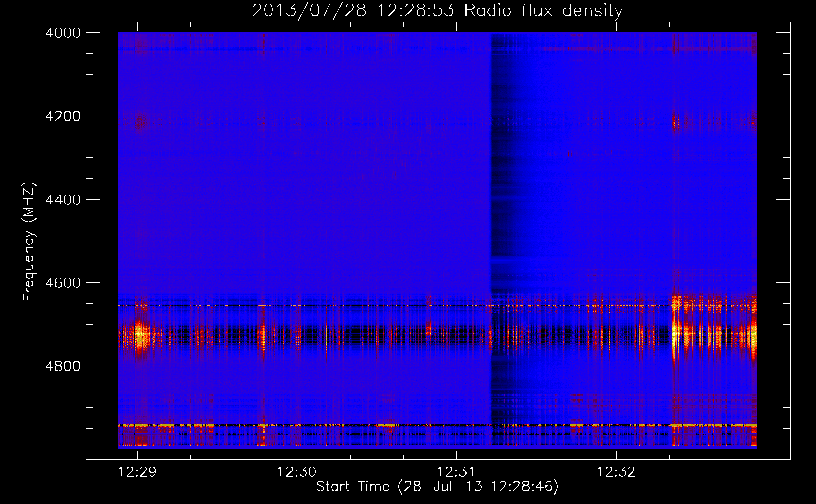Click the plot title "2013/07/28 12:28:53 Radio flux density"
The height and width of the screenshot is (504, 816).
tap(438, 10)
